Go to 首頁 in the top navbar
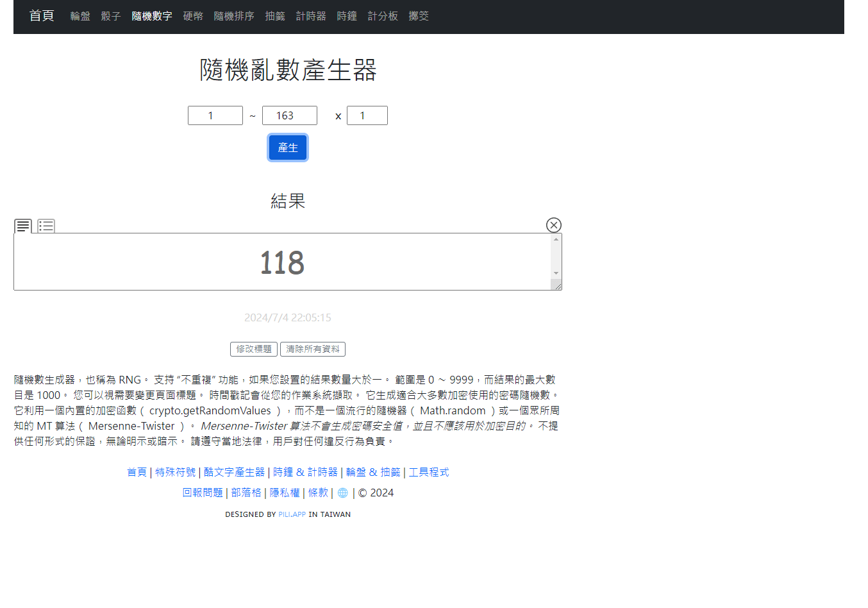 [x=42, y=15]
